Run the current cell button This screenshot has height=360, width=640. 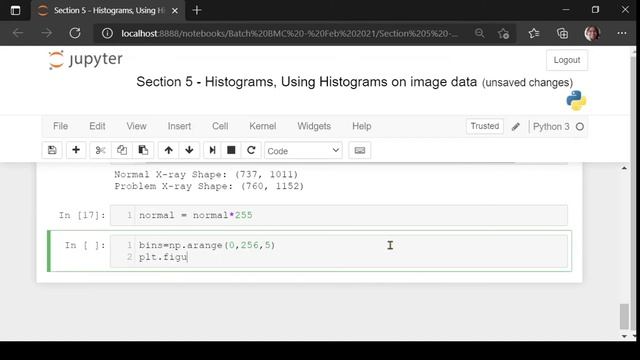(212, 150)
